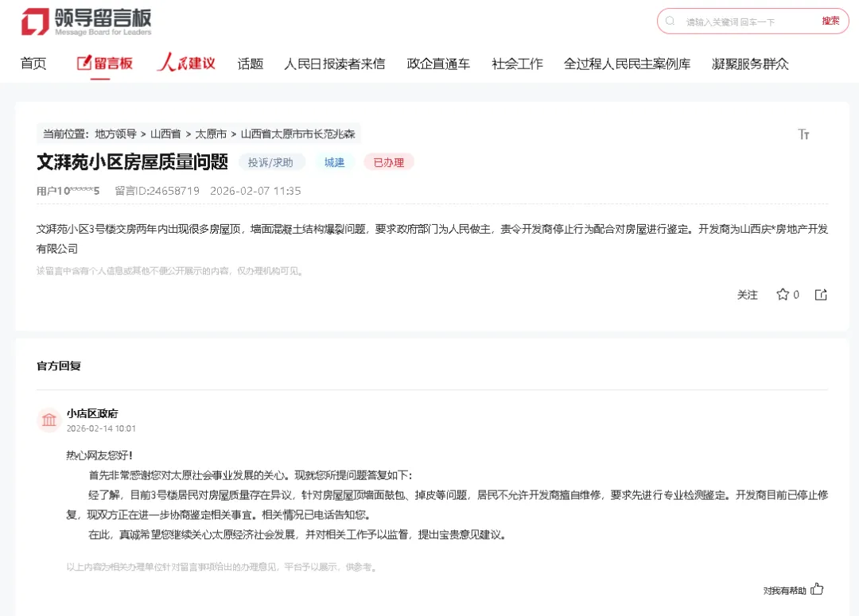Click the 留言ID:24658719 text
Viewport: 859px width, 616px height.
pyautogui.click(x=157, y=191)
